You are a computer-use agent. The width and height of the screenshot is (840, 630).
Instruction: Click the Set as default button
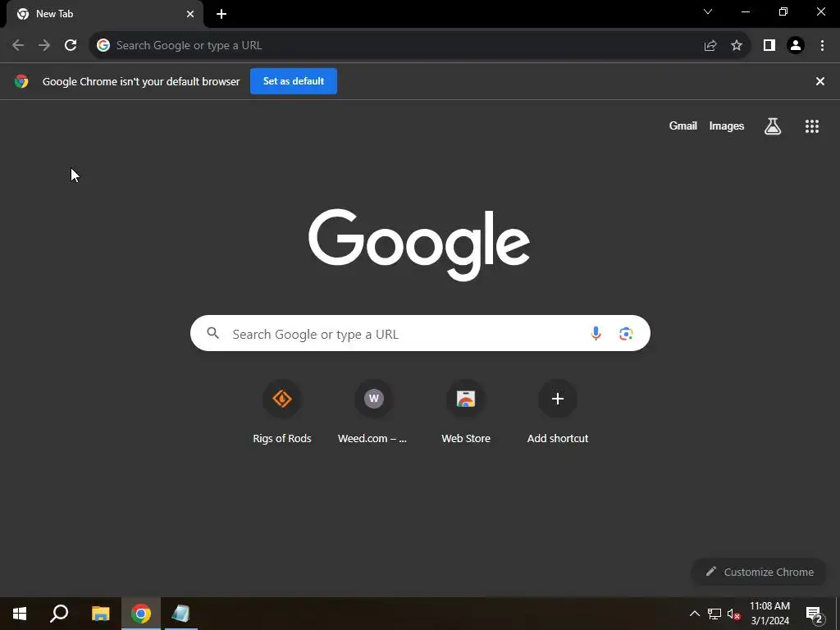pos(294,81)
